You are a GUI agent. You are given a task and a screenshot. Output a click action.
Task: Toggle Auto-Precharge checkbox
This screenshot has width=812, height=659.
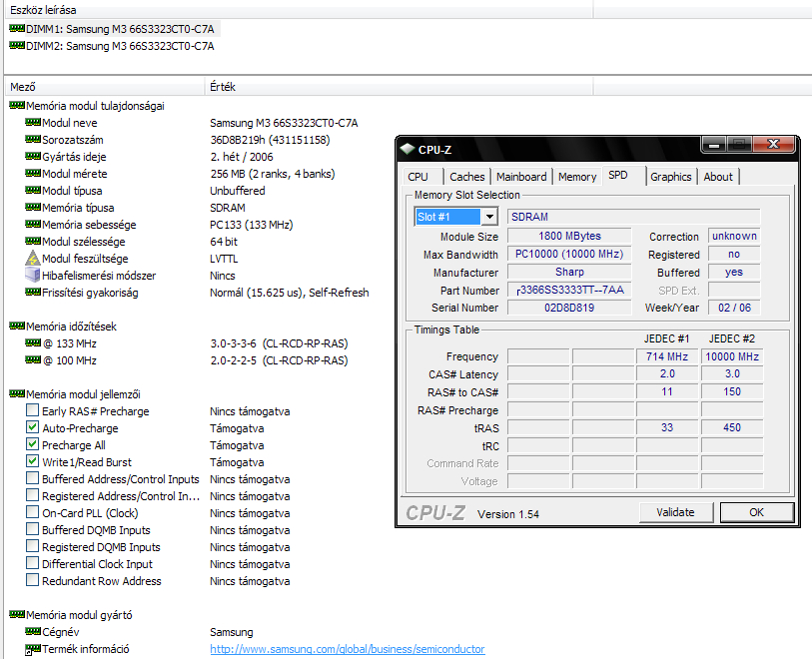[x=33, y=427]
